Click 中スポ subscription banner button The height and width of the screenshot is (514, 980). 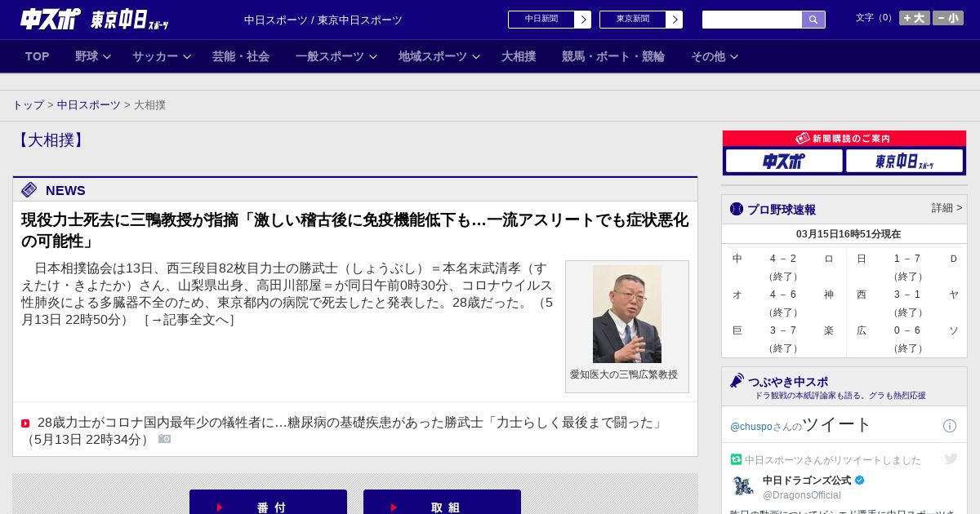pyautogui.click(x=784, y=161)
